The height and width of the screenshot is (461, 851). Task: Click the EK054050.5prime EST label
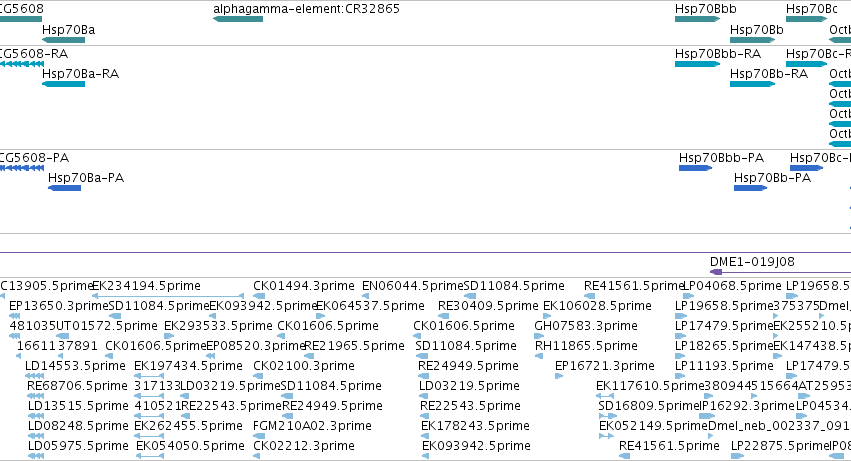[x=190, y=446]
